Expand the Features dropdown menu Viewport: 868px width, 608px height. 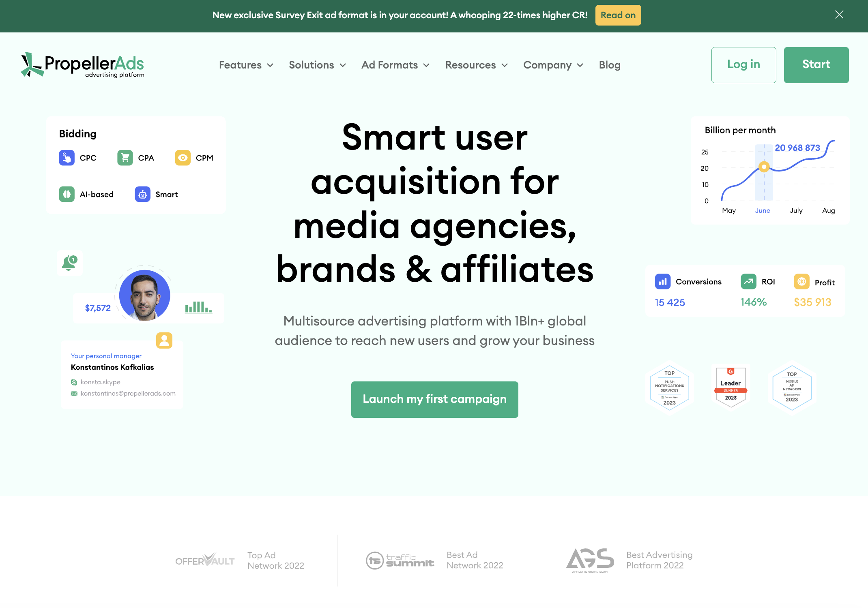tap(247, 64)
